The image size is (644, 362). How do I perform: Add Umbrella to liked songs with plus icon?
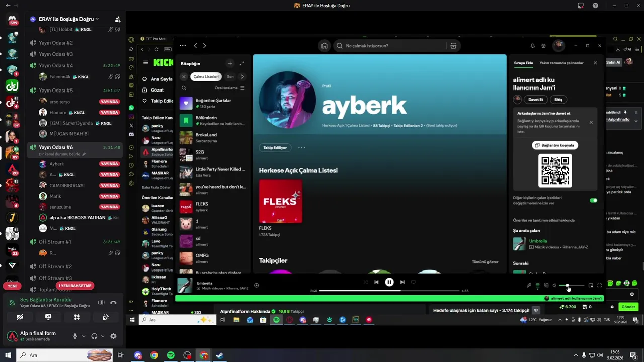(x=256, y=286)
